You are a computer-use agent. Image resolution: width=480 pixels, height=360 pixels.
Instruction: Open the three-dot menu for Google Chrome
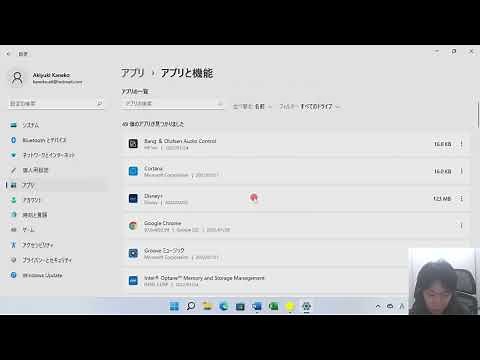[462, 226]
